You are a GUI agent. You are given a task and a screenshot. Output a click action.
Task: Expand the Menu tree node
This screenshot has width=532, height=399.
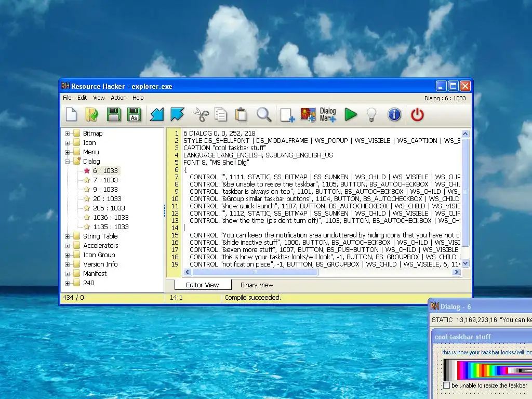pyautogui.click(x=67, y=152)
